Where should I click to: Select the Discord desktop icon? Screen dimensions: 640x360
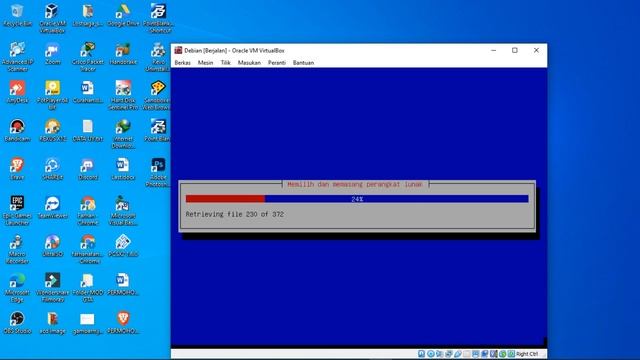point(88,169)
